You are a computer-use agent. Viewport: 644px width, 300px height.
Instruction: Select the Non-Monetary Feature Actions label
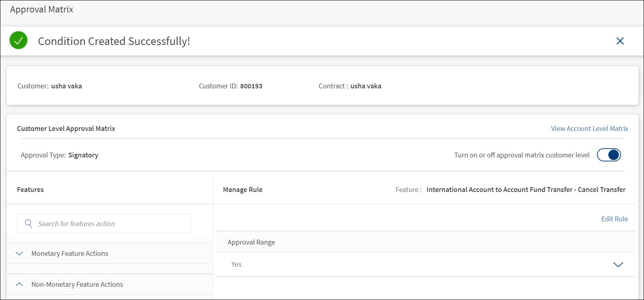(77, 284)
